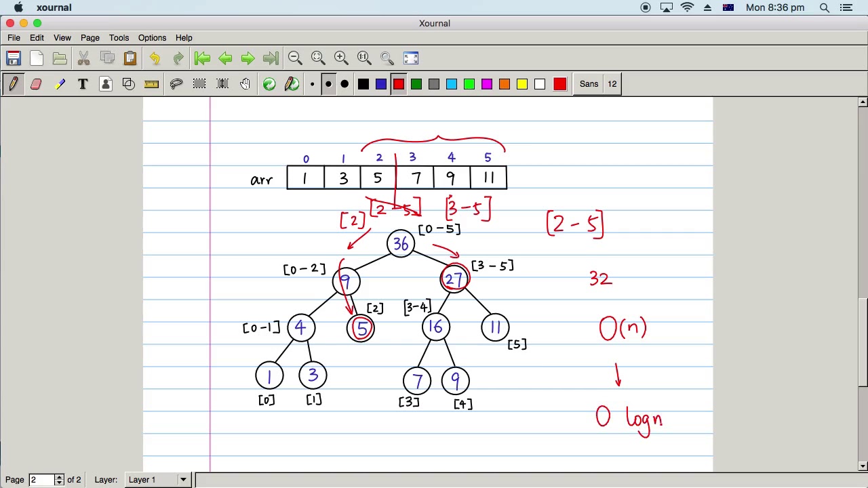
Task: Expand the Layer 1 dropdown
Action: (157, 480)
